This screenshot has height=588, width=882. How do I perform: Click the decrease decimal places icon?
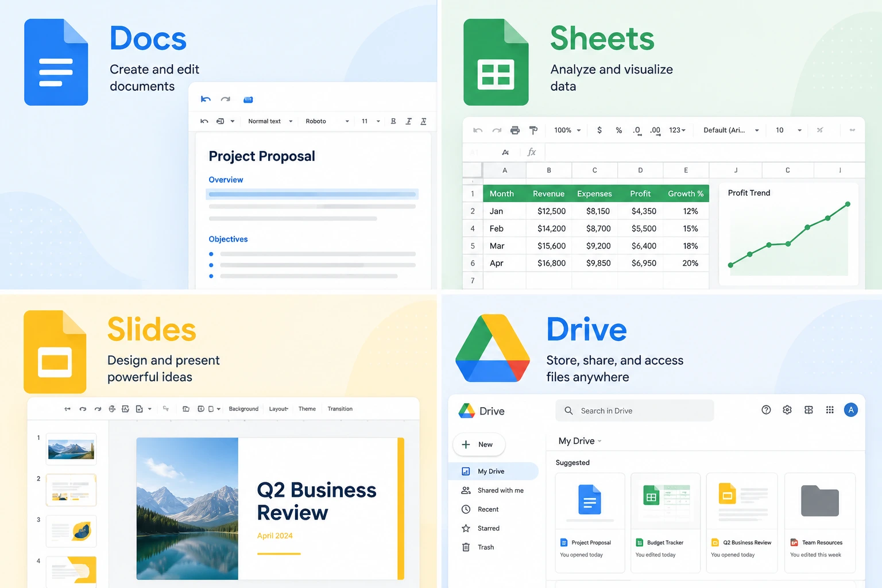point(637,130)
